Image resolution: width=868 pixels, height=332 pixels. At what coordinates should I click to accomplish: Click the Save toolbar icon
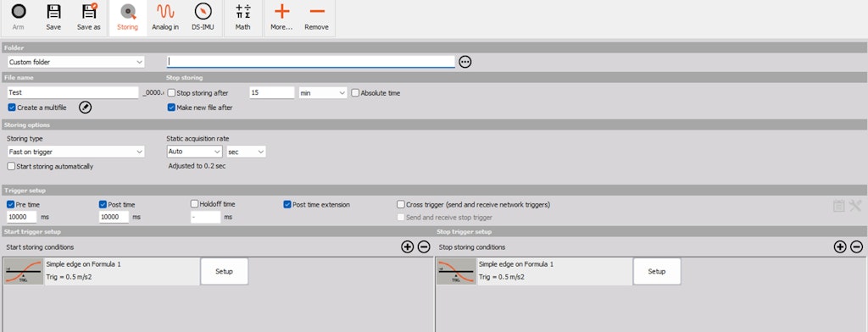point(53,12)
